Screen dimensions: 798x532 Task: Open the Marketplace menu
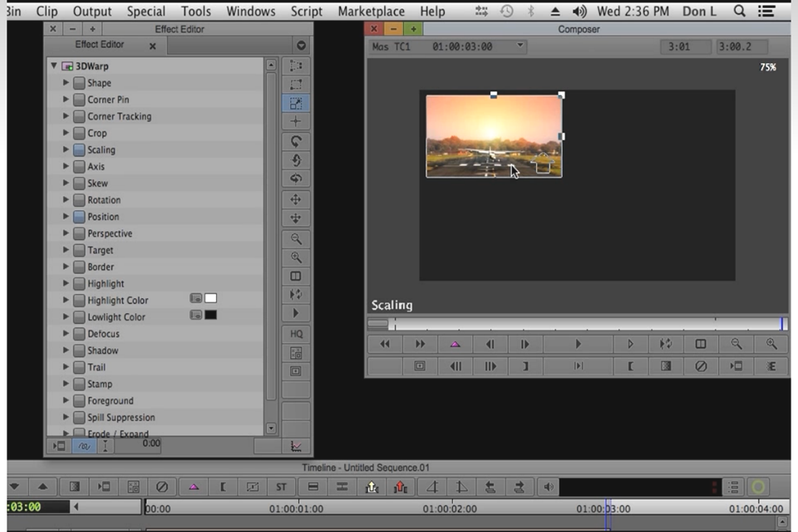pos(371,12)
